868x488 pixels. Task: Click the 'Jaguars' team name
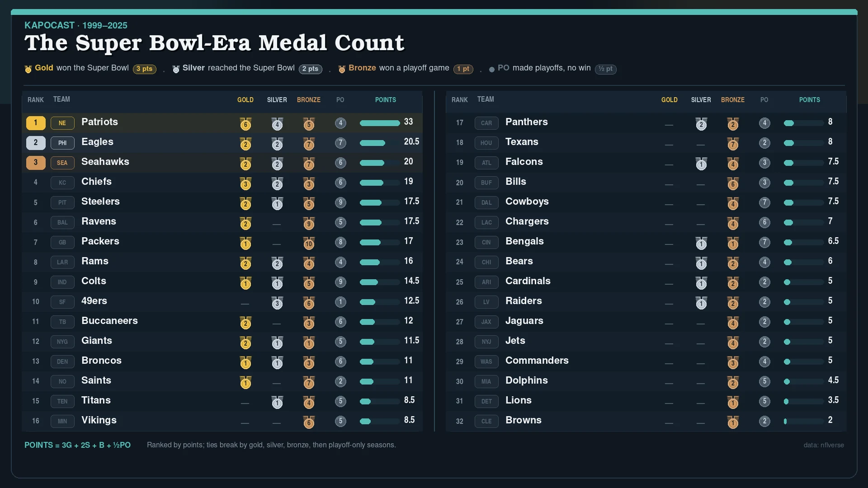pyautogui.click(x=524, y=321)
